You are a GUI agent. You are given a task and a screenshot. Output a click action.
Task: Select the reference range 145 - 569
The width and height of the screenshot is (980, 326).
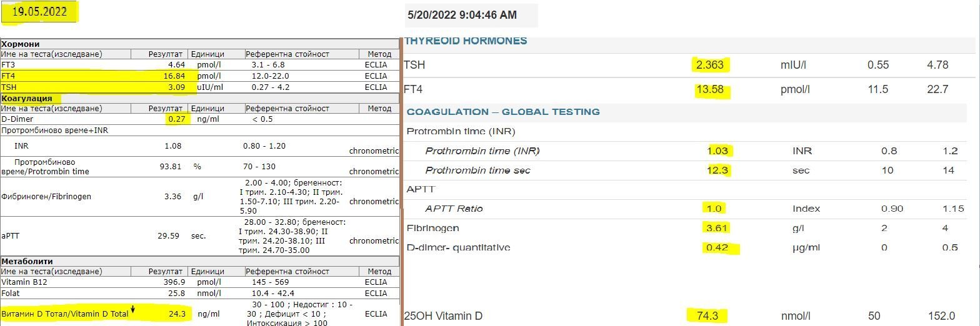[x=270, y=282]
